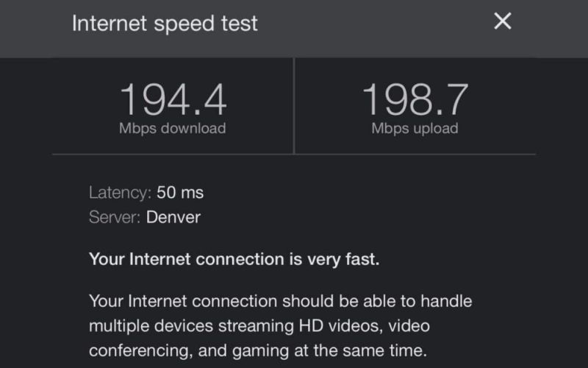This screenshot has width=588, height=368.
Task: Click the "Internet speed test" title
Action: click(x=165, y=24)
